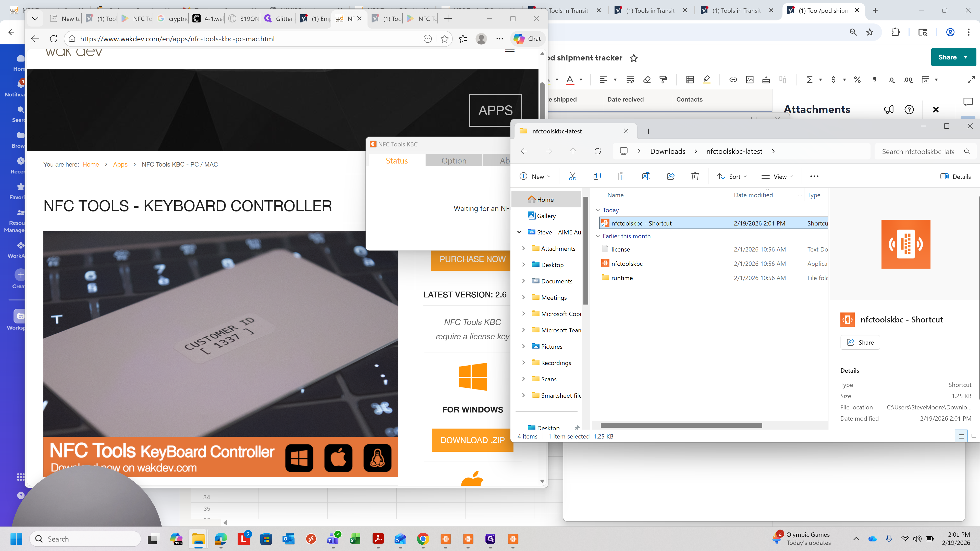Toggle the Details pane in File Explorer
This screenshot has height=551, width=980.
tap(955, 177)
